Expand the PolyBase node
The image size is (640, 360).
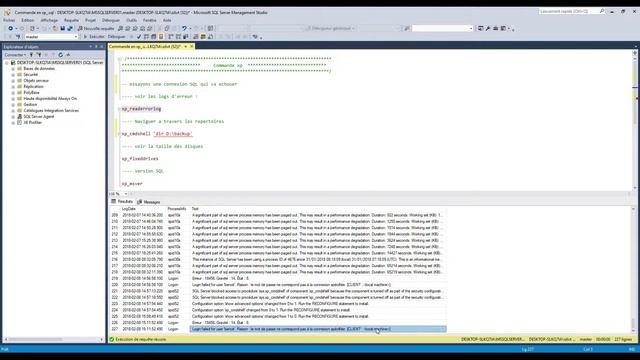13,93
